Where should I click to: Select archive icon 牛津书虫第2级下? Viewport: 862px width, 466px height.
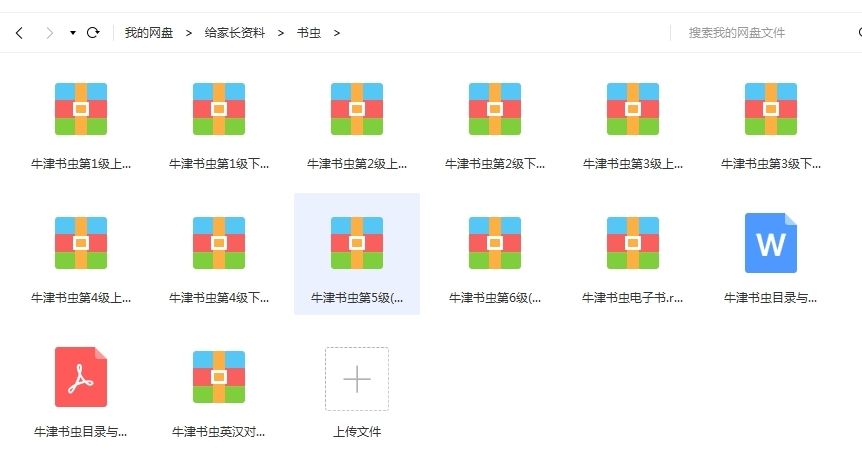(x=495, y=109)
